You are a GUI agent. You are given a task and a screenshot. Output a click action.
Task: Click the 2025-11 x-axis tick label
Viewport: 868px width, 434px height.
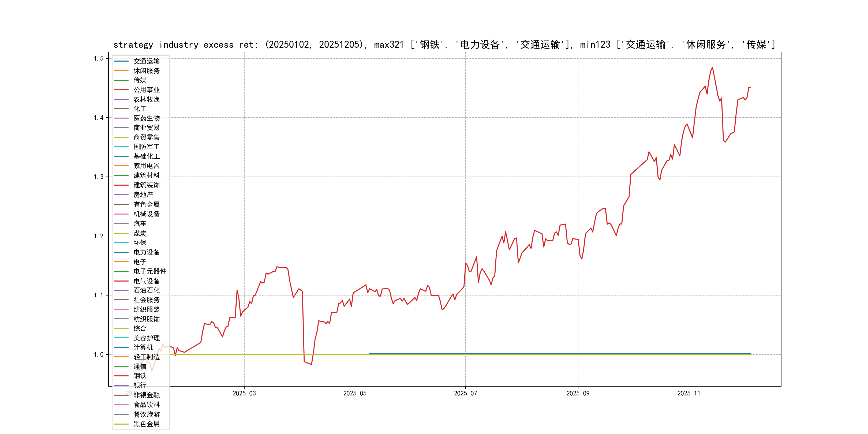(x=689, y=393)
